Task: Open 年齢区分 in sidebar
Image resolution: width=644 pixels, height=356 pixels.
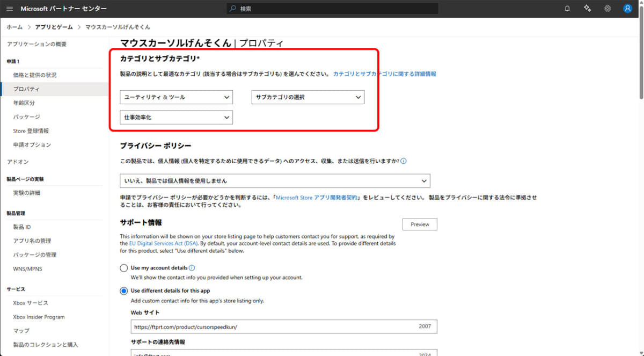Action: click(x=24, y=103)
